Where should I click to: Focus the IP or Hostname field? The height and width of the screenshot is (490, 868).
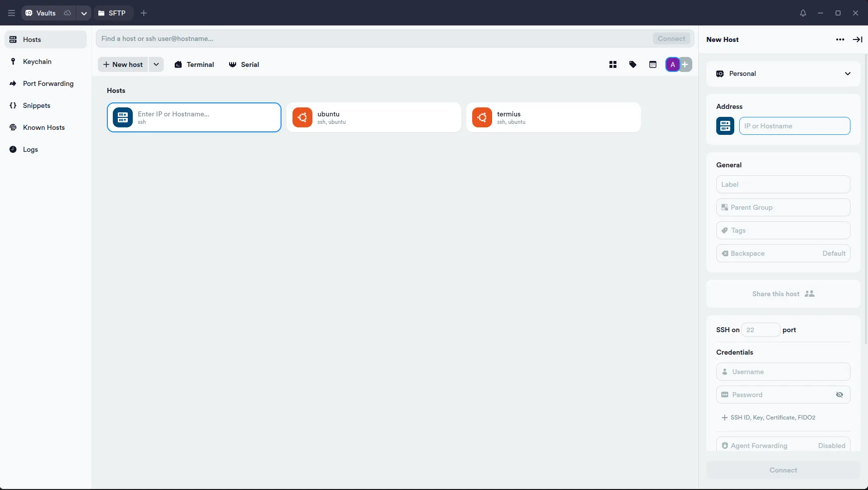coord(795,126)
